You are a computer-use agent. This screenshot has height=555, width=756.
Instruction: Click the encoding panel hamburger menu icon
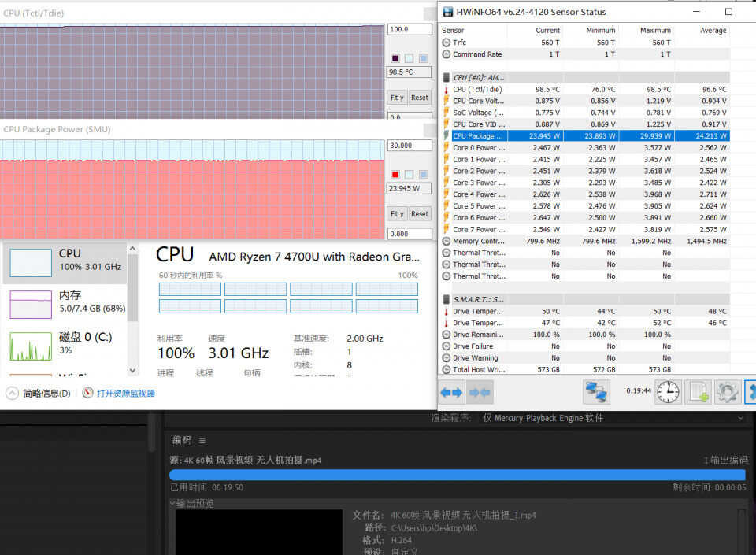pos(202,440)
